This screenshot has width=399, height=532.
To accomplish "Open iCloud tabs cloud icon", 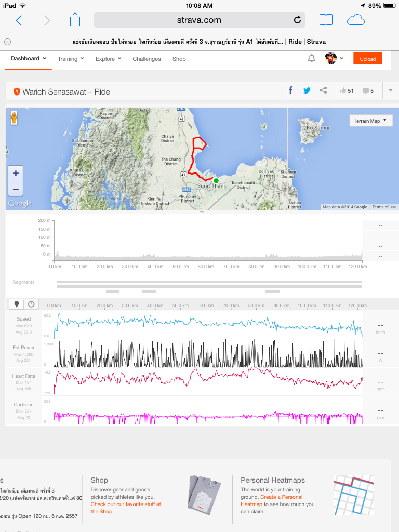I will 355,20.
